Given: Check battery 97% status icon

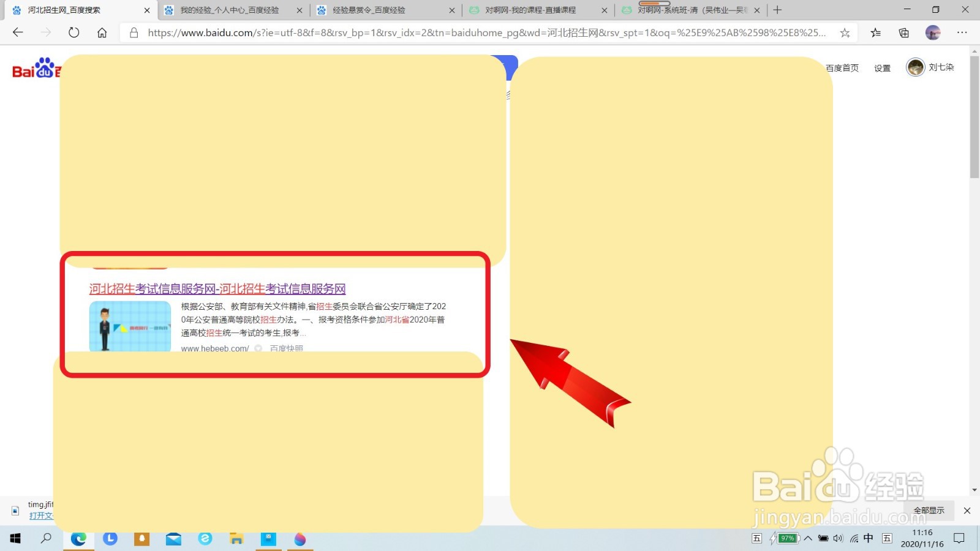Looking at the screenshot, I should pyautogui.click(x=787, y=538).
